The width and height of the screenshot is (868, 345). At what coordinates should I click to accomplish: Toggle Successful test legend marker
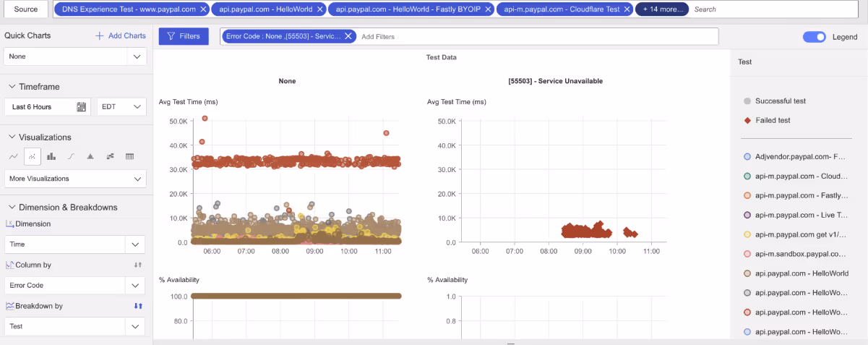747,101
